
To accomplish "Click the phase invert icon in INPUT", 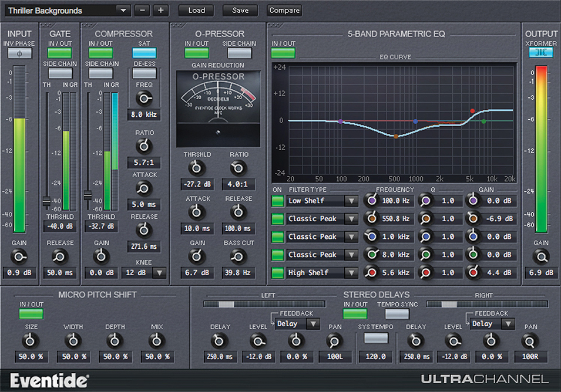I will [x=19, y=53].
